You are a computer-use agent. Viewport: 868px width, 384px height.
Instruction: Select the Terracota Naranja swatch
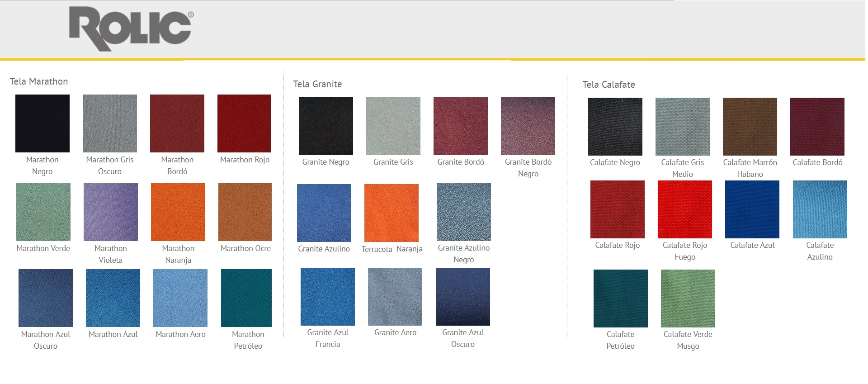(x=392, y=213)
